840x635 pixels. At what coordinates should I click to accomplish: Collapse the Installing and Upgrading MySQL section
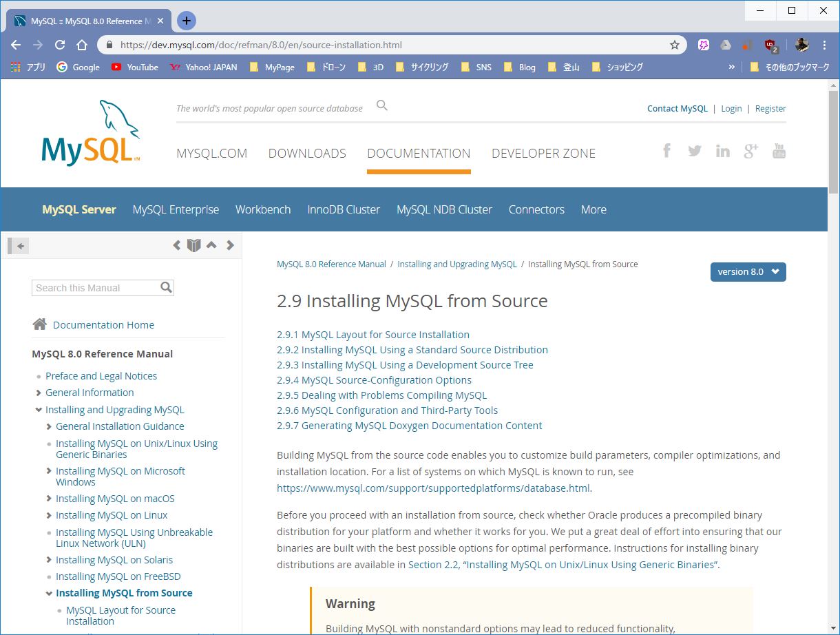[x=39, y=410]
